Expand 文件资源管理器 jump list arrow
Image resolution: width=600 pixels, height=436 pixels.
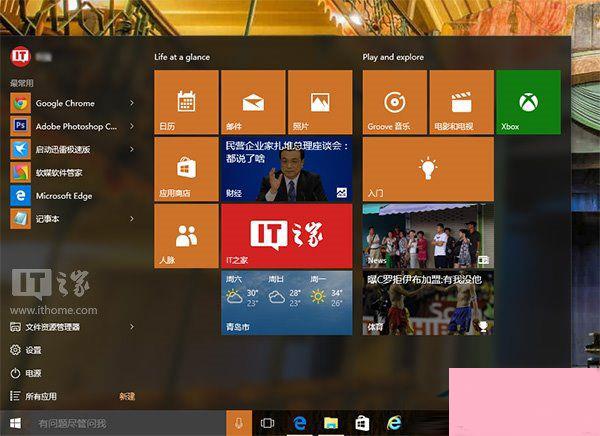[x=132, y=327]
